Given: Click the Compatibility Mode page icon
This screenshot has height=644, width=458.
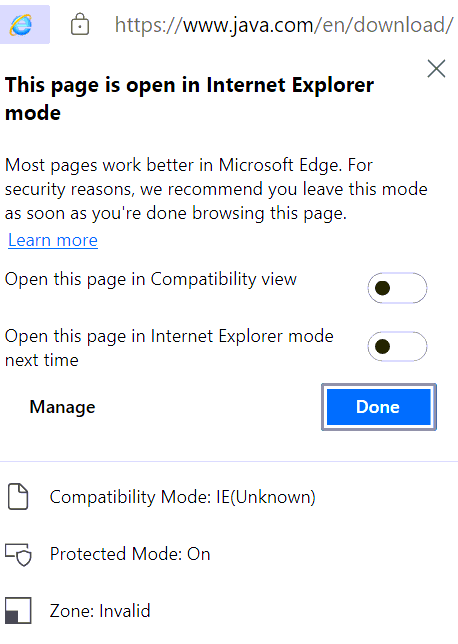Looking at the screenshot, I should pos(18,497).
